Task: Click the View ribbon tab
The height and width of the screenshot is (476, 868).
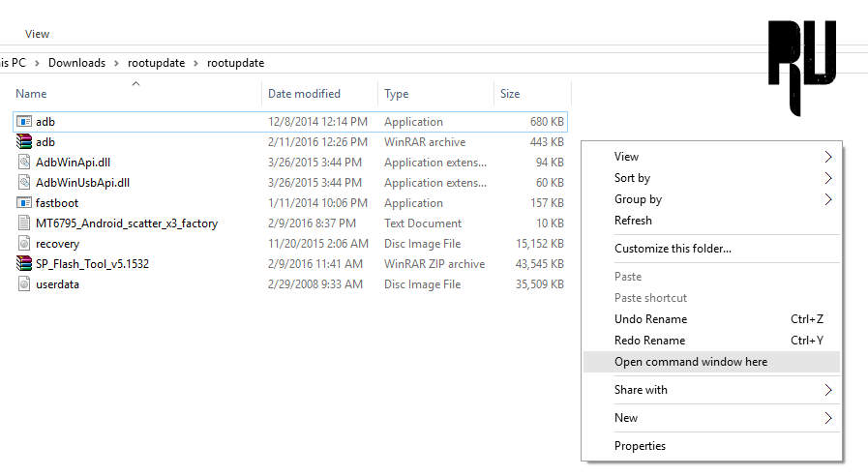Action: pos(38,34)
